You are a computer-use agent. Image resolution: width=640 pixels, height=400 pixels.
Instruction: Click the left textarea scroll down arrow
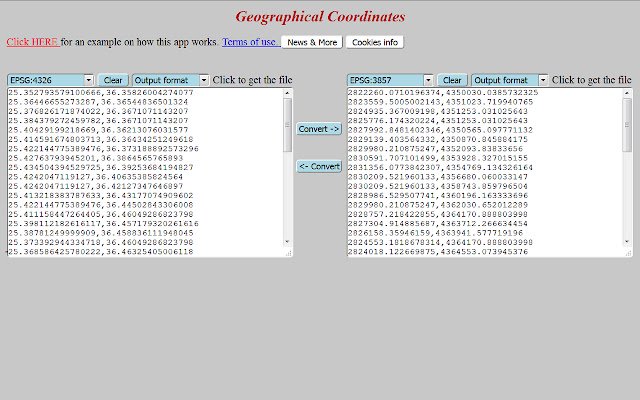coord(287,242)
